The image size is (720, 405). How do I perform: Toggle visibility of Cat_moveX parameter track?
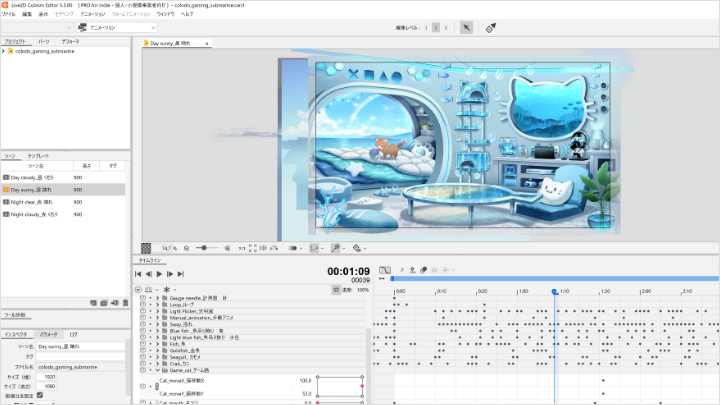[143, 387]
